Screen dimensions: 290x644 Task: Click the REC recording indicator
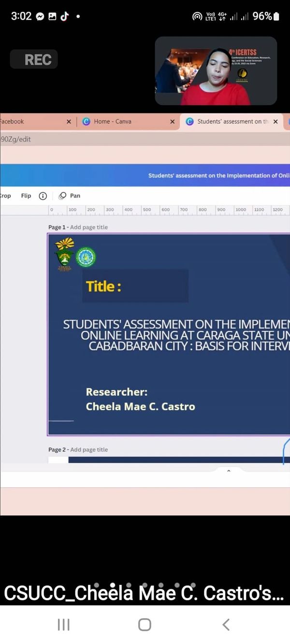pyautogui.click(x=34, y=59)
